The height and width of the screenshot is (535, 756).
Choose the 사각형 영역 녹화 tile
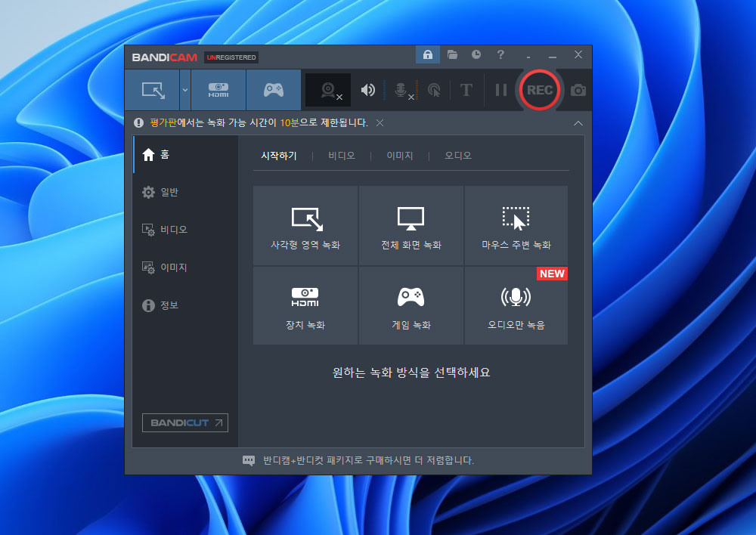[x=305, y=226]
